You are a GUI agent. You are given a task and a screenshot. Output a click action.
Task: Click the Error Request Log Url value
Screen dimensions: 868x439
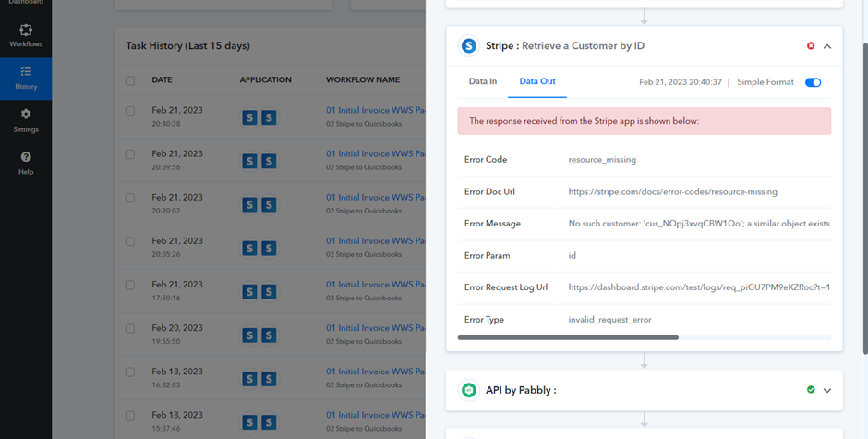coord(699,287)
